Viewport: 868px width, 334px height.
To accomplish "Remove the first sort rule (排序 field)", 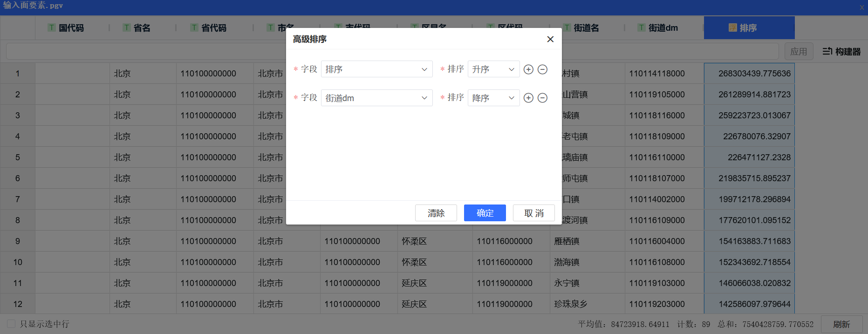I will click(542, 69).
